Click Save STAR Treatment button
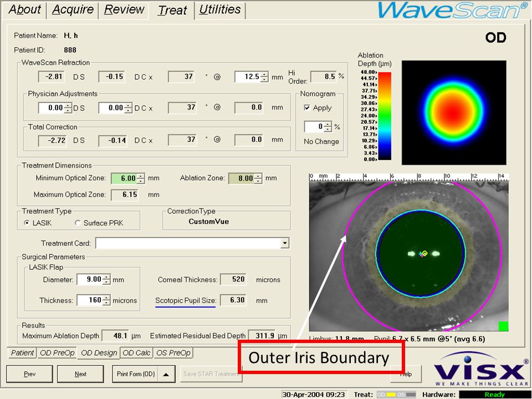This screenshot has height=399, width=532. pyautogui.click(x=211, y=374)
